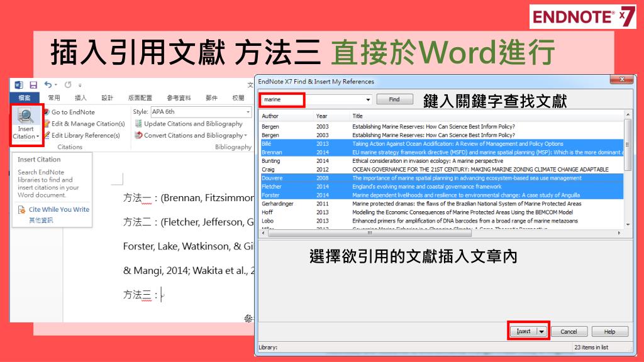Select the Lobo 2013 reference row
The height and width of the screenshot is (362, 644).
coord(442,221)
